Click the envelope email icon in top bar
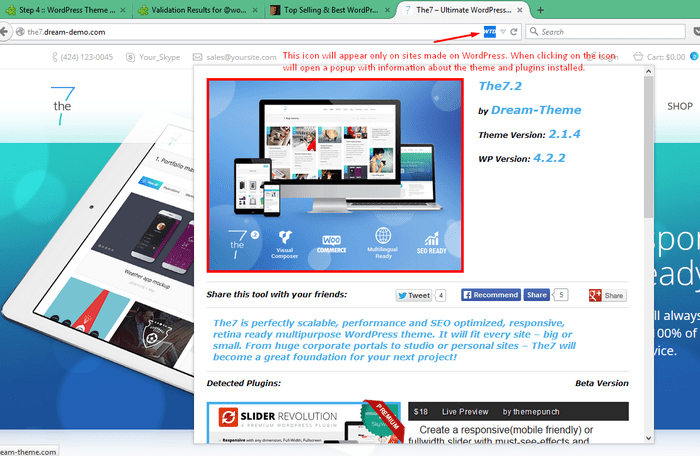Image resolution: width=700 pixels, height=456 pixels. click(x=197, y=57)
